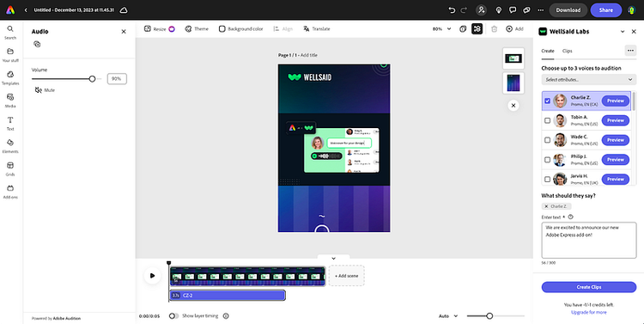Click the 90% volume input field
The width and height of the screenshot is (644, 324).
pyautogui.click(x=117, y=78)
